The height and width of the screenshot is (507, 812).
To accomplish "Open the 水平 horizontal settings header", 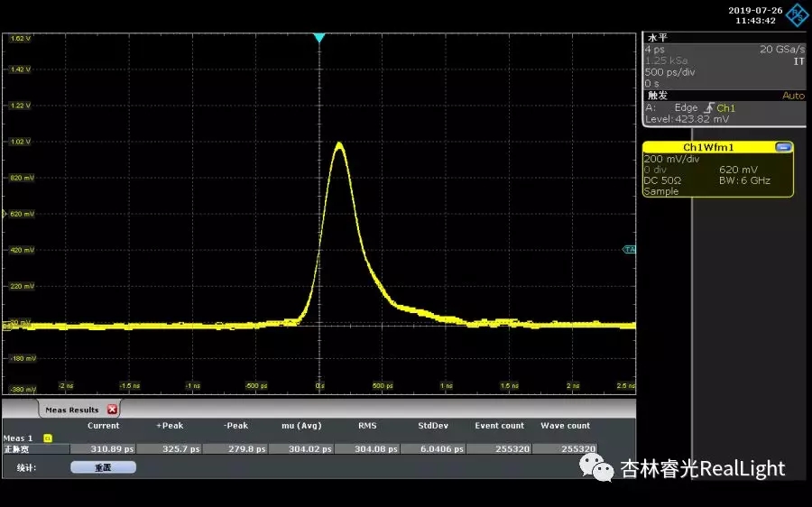I will 656,38.
